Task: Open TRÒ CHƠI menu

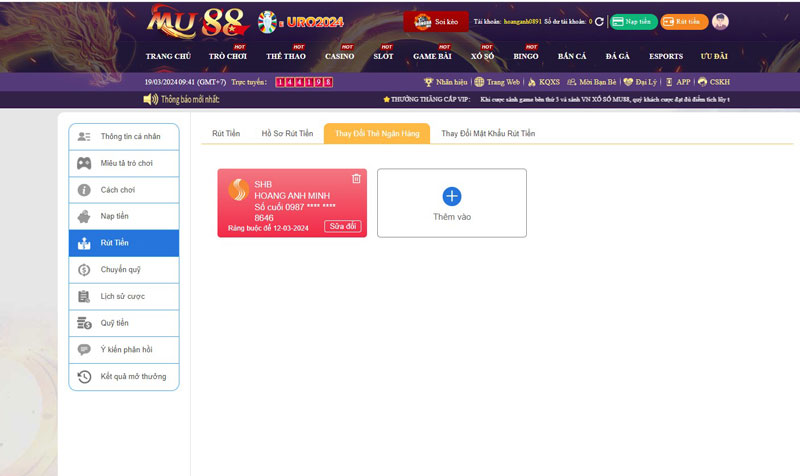Action: point(228,56)
